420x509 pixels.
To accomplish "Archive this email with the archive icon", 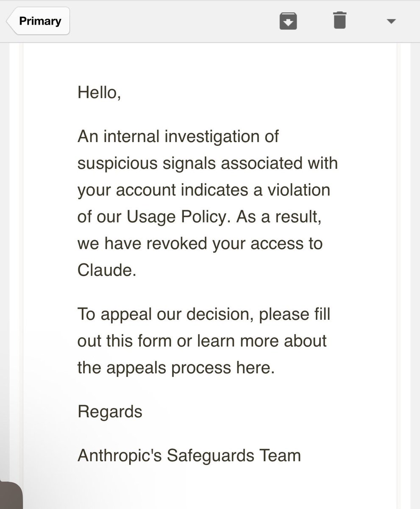I will tap(288, 21).
